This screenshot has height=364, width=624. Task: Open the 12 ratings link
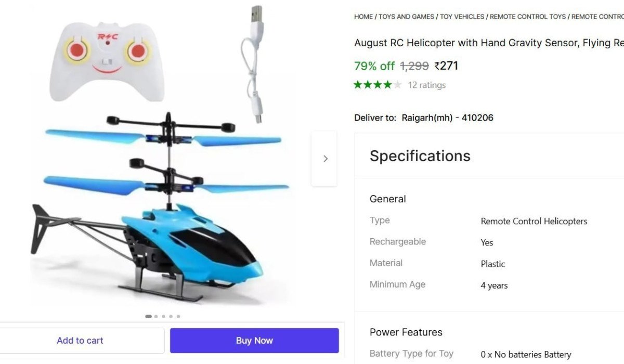coord(427,85)
